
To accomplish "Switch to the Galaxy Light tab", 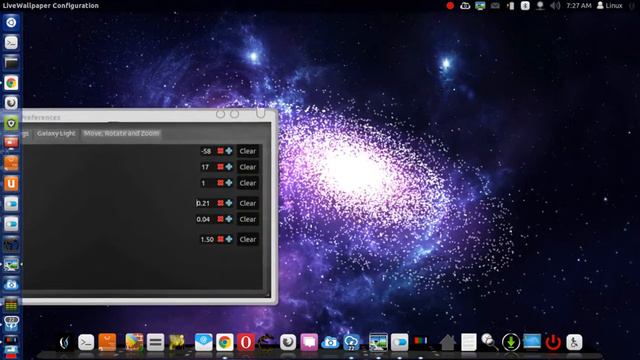I will point(56,133).
